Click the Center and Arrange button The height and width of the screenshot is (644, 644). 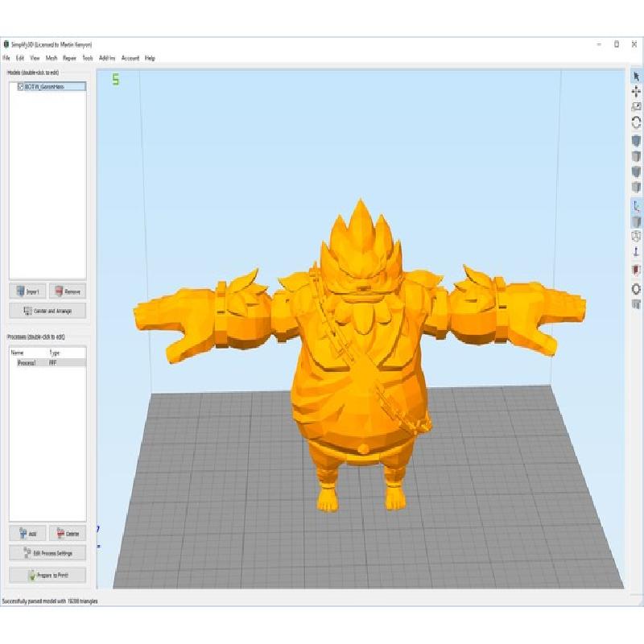pyautogui.click(x=47, y=311)
